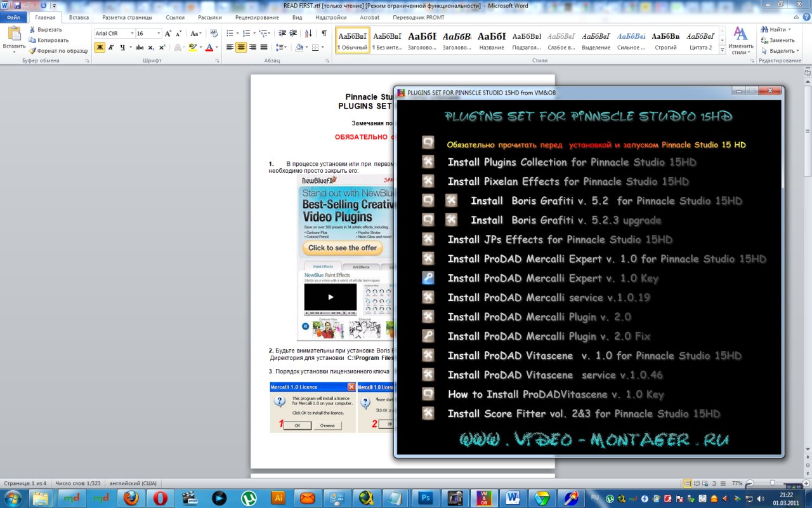Screen dimensions: 812x508
Task: Click the Вырезать cut button
Action: (45, 29)
